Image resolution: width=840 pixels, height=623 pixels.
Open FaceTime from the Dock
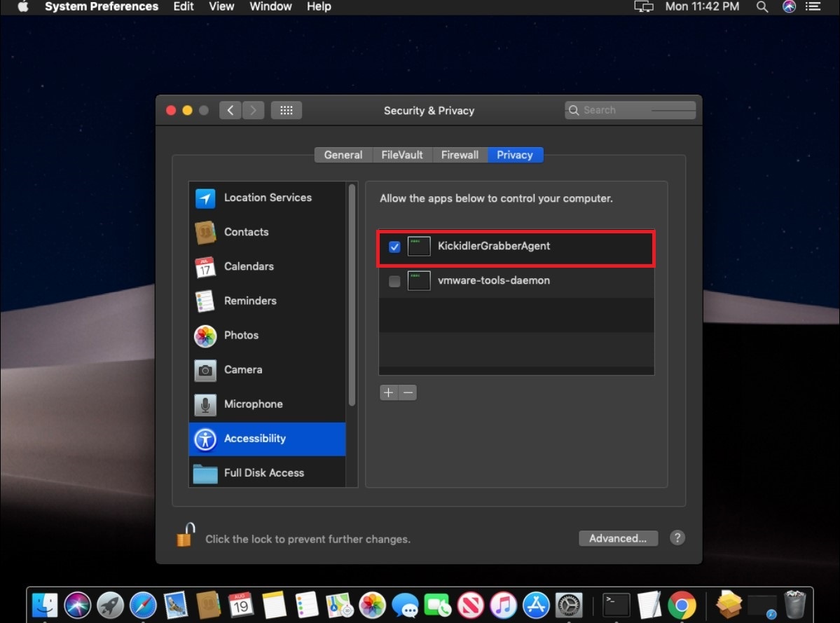[x=438, y=605]
